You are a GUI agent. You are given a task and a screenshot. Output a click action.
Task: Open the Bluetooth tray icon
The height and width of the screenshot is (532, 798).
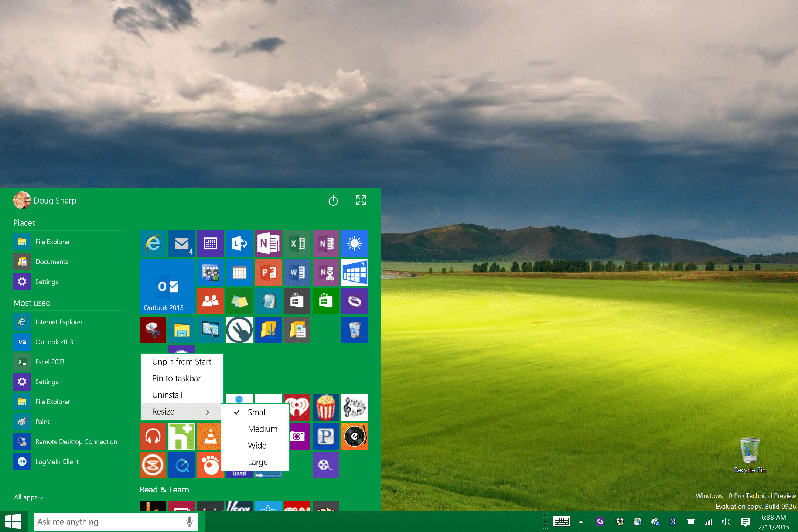coord(673,522)
